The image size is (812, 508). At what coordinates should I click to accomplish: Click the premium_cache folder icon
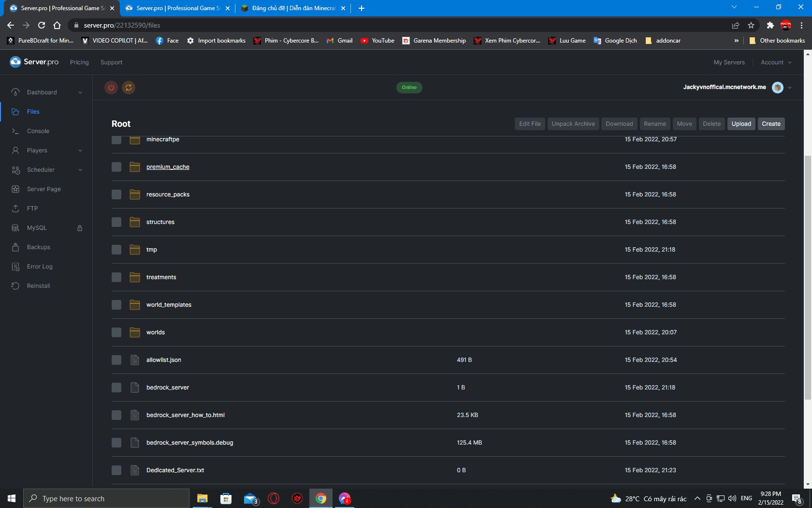[135, 167]
